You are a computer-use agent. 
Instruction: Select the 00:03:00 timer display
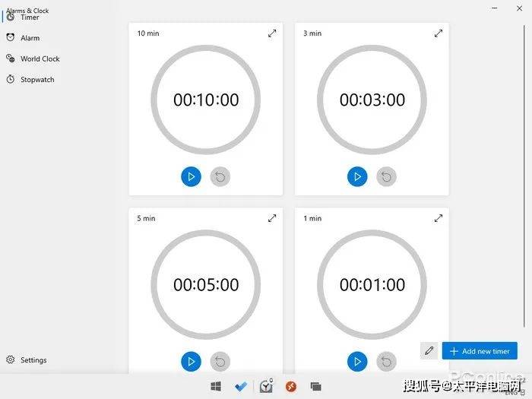tap(372, 100)
